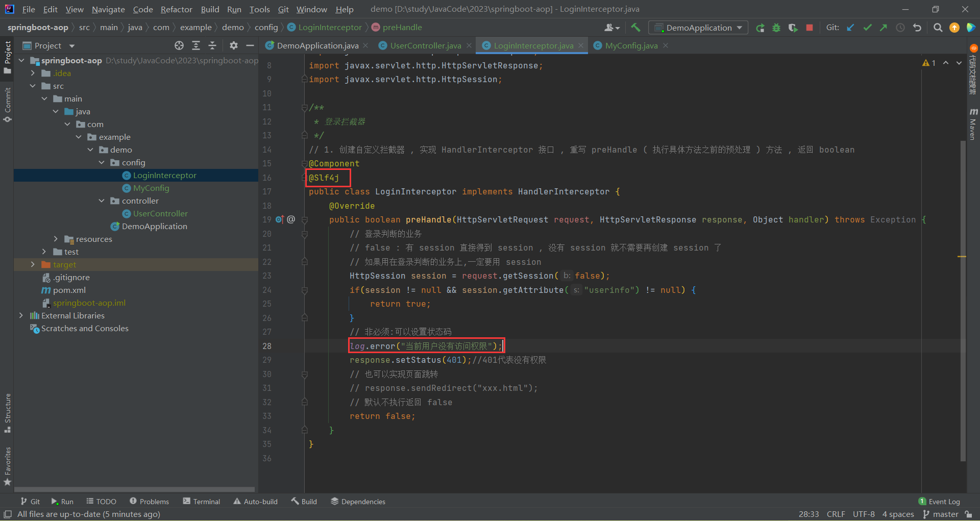Update project via the blue Git arrow
Image resolution: width=980 pixels, height=521 pixels.
(x=850, y=28)
